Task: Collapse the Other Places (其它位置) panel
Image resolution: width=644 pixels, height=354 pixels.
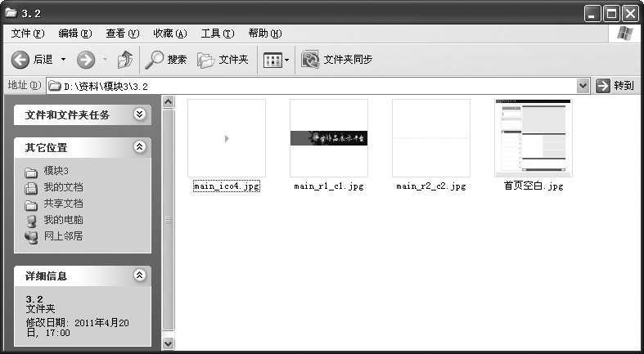Action: [x=139, y=147]
